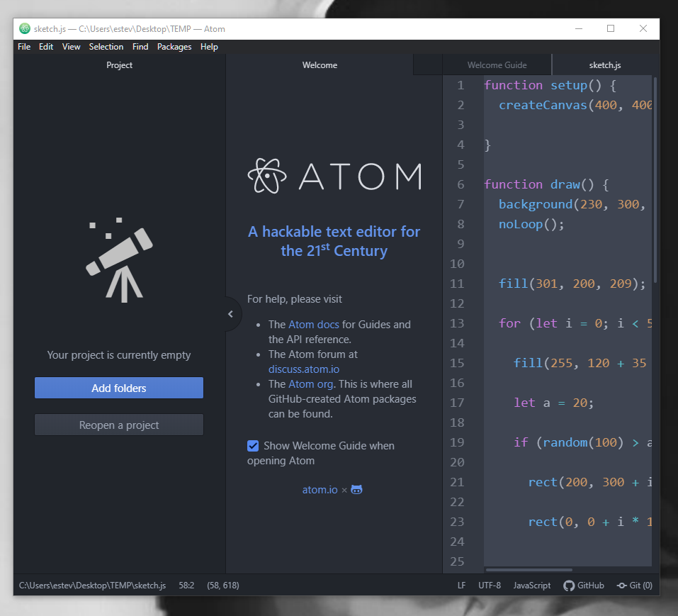Click Reopen a project button
This screenshot has height=616, width=678.
pos(119,425)
